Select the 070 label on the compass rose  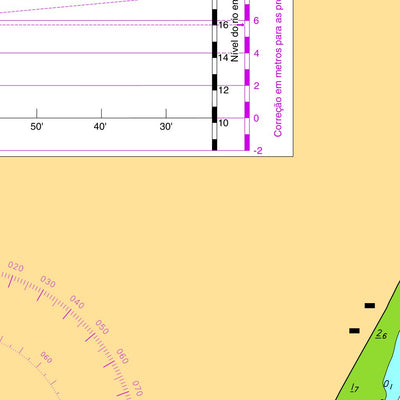coord(138,388)
